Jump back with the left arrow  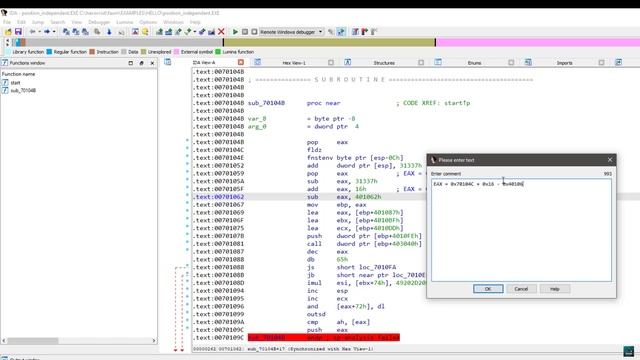pos(33,32)
